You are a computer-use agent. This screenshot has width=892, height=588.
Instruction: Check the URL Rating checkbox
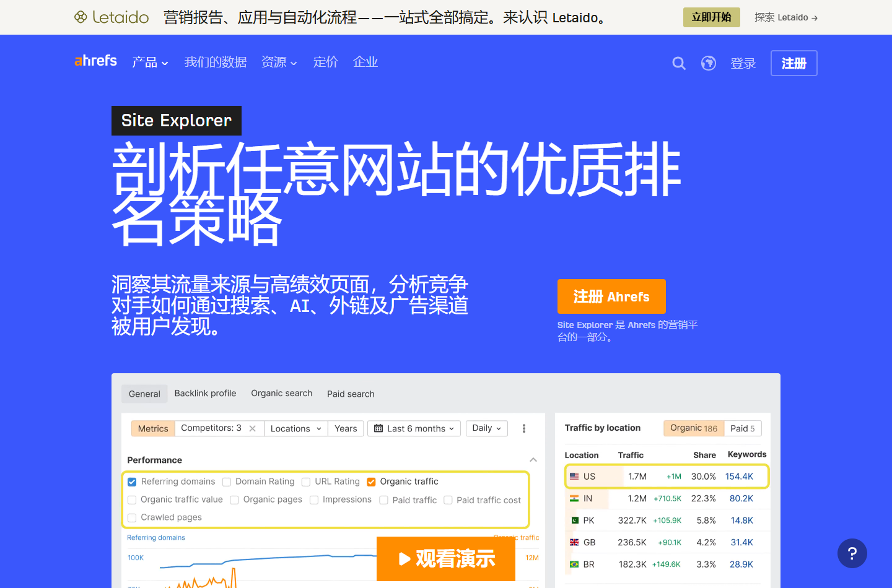pyautogui.click(x=306, y=482)
